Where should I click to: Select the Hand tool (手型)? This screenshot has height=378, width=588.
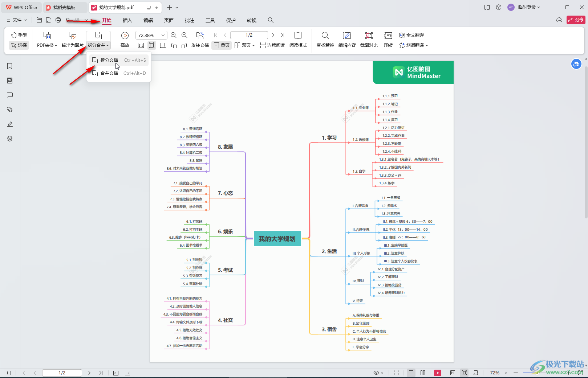19,35
